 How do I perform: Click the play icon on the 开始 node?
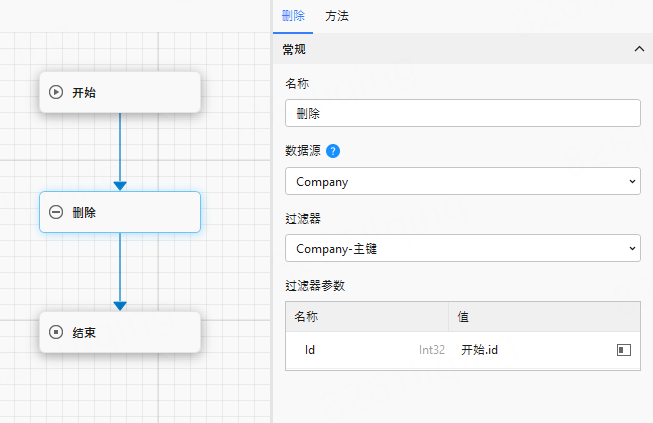point(57,92)
